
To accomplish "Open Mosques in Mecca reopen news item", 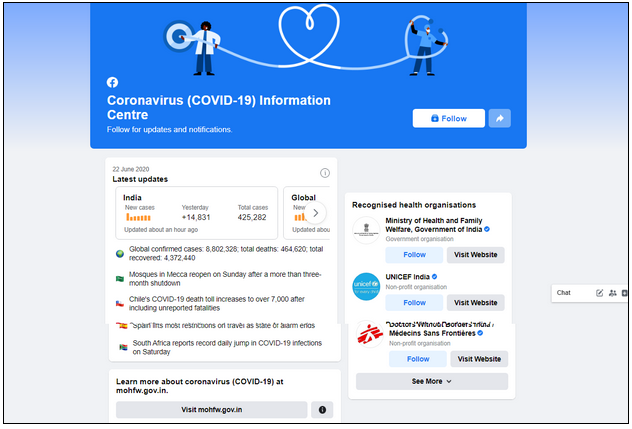I will pos(225,279).
